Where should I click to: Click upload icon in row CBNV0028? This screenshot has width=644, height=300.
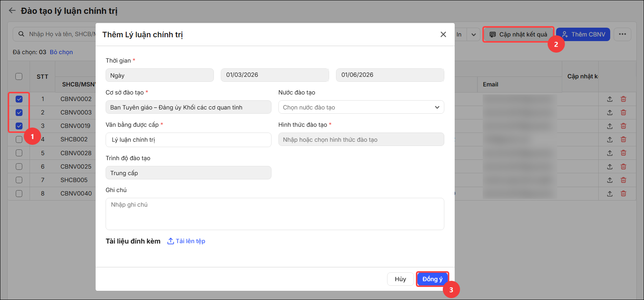[610, 153]
